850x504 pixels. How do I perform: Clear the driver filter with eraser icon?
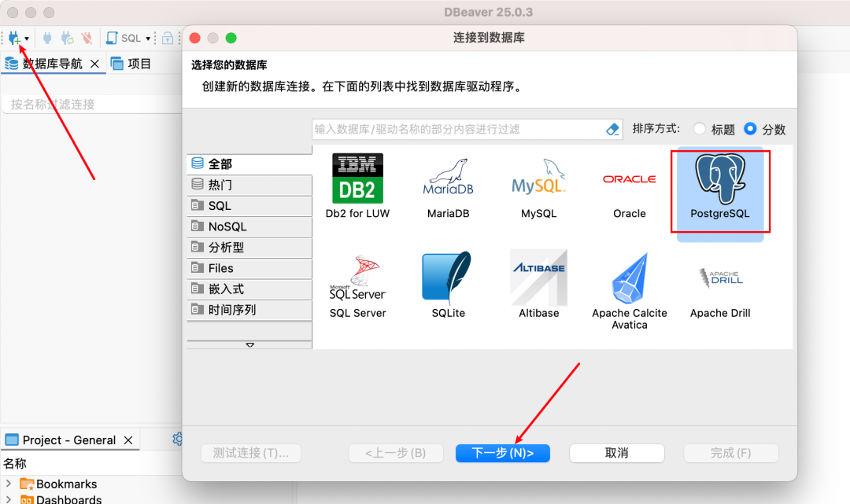pos(612,129)
